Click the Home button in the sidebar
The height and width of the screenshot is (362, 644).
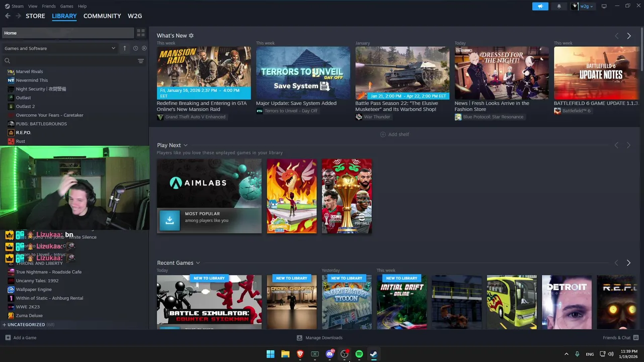(67, 33)
